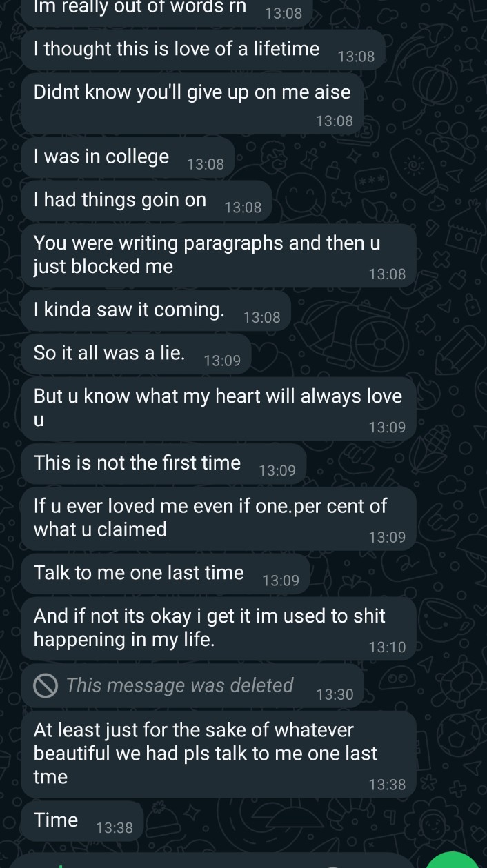Tap the 'Im really out of words rn' bubble
This screenshot has width=487, height=868.
(x=138, y=8)
